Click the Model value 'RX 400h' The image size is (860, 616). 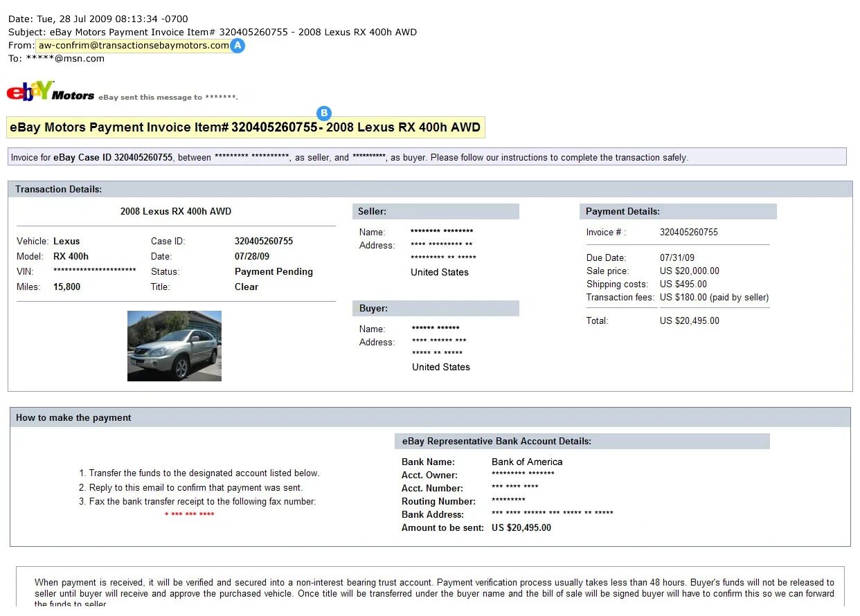tap(71, 257)
